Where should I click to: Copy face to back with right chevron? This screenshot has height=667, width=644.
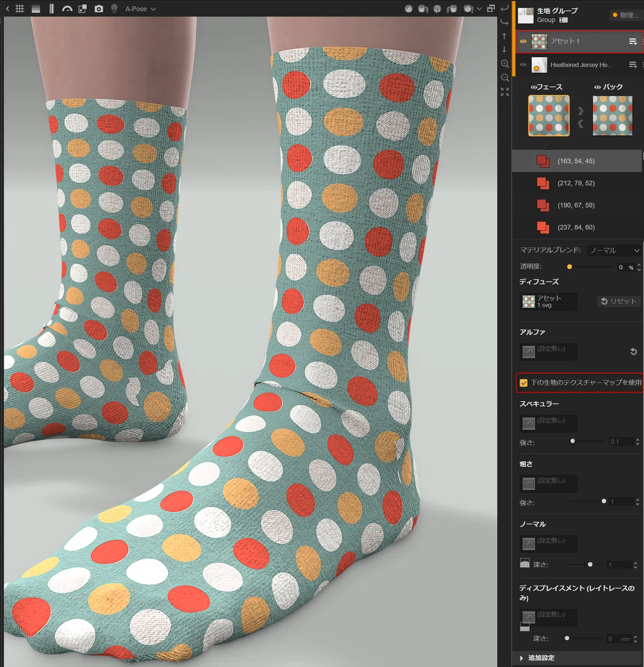coord(581,111)
